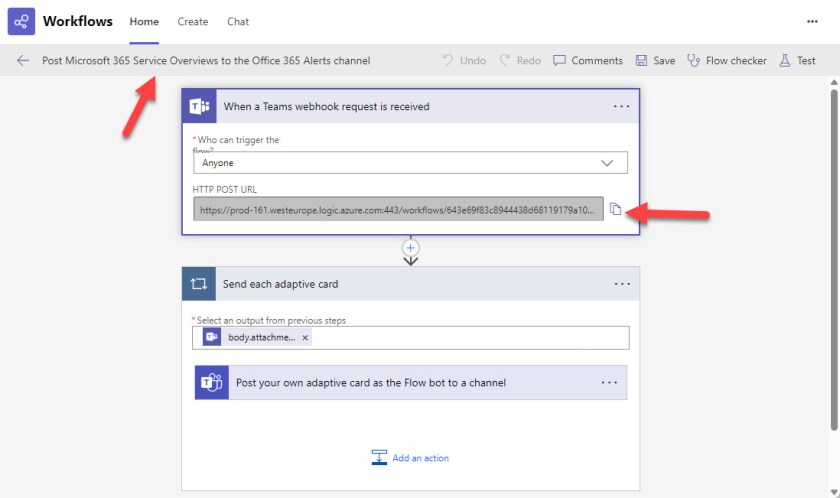Click the HTTP POST URL field
Screen dimensions: 840x498
[x=398, y=209]
